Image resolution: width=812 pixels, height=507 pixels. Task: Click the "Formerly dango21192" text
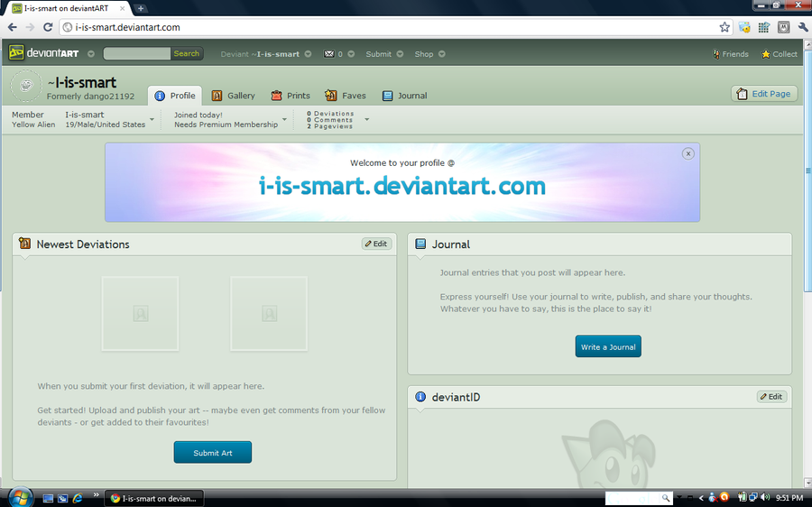(x=90, y=97)
